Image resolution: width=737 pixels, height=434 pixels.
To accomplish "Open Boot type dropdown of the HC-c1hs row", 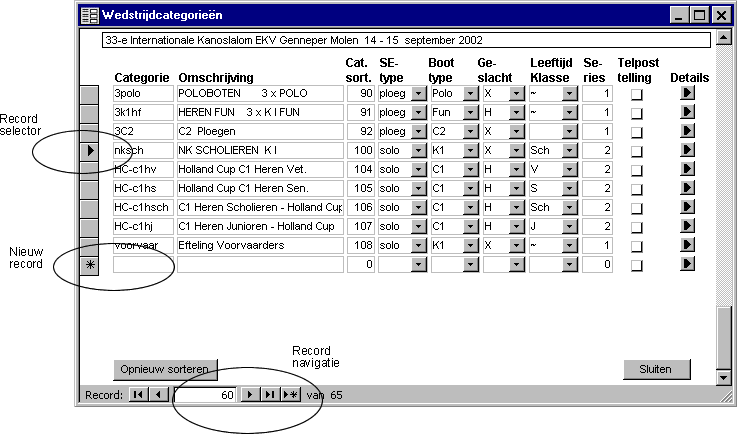I will 470,188.
